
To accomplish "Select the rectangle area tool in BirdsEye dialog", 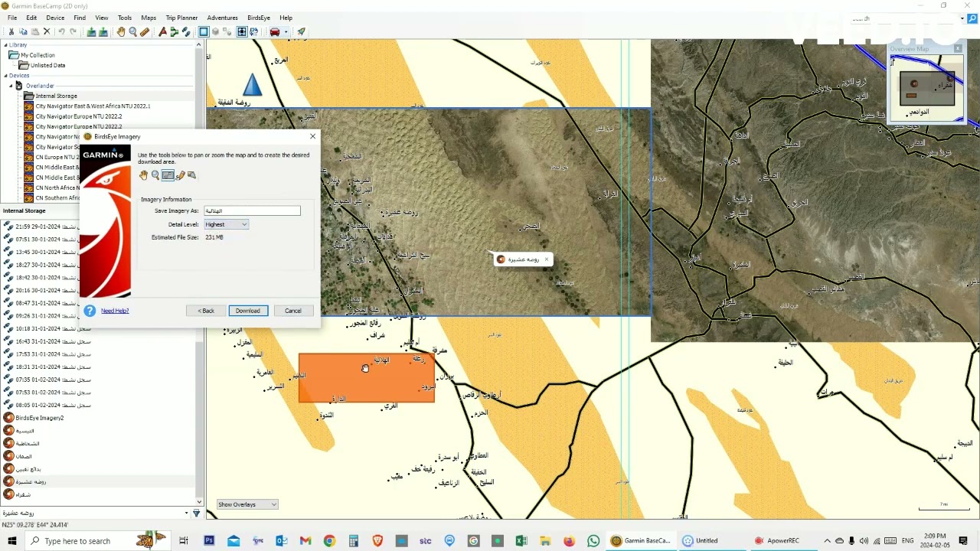I will [168, 175].
